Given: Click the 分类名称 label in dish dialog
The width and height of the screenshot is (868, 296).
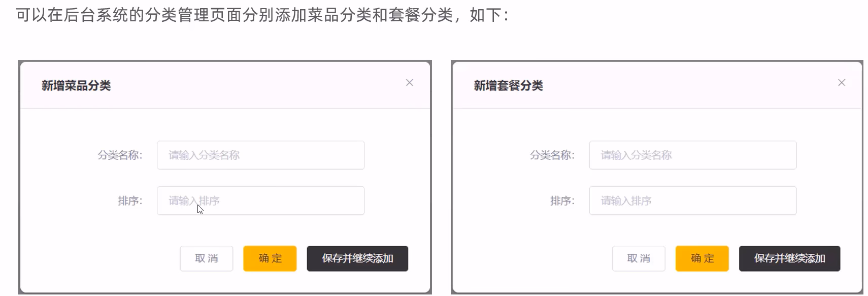Looking at the screenshot, I should 121,155.
